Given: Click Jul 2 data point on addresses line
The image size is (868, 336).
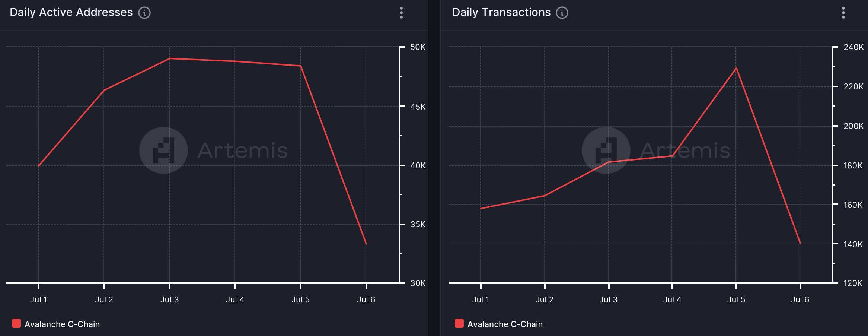Looking at the screenshot, I should click(104, 90).
